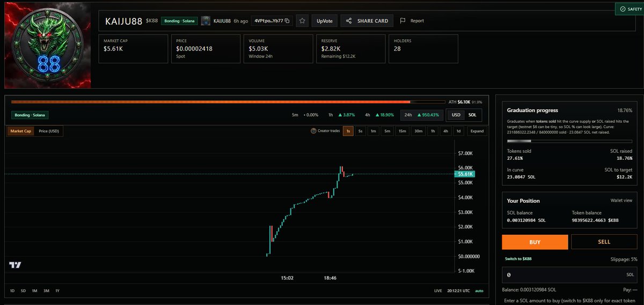Set chart interval to 1s
This screenshot has height=305, width=644.
pos(348,131)
